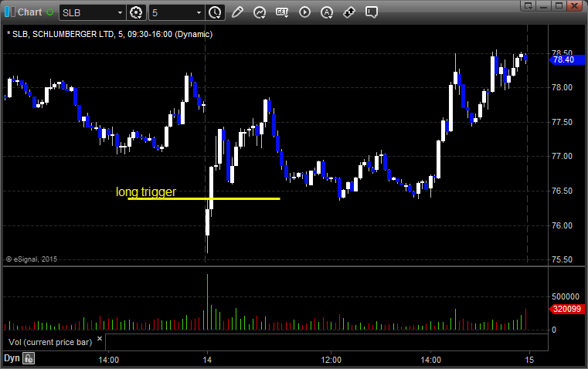Click the red 320099 volume marker
588x369 pixels.
(x=566, y=309)
